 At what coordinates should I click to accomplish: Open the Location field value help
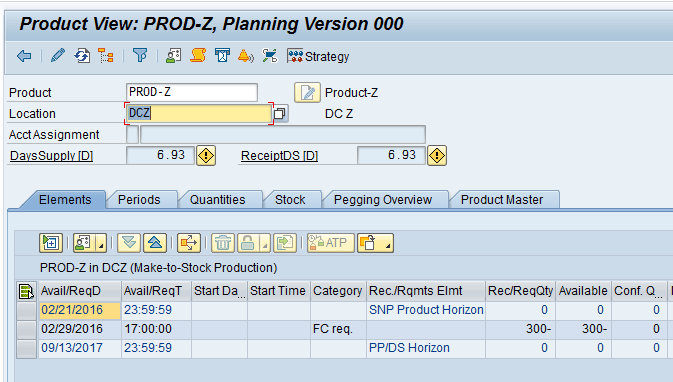click(280, 114)
